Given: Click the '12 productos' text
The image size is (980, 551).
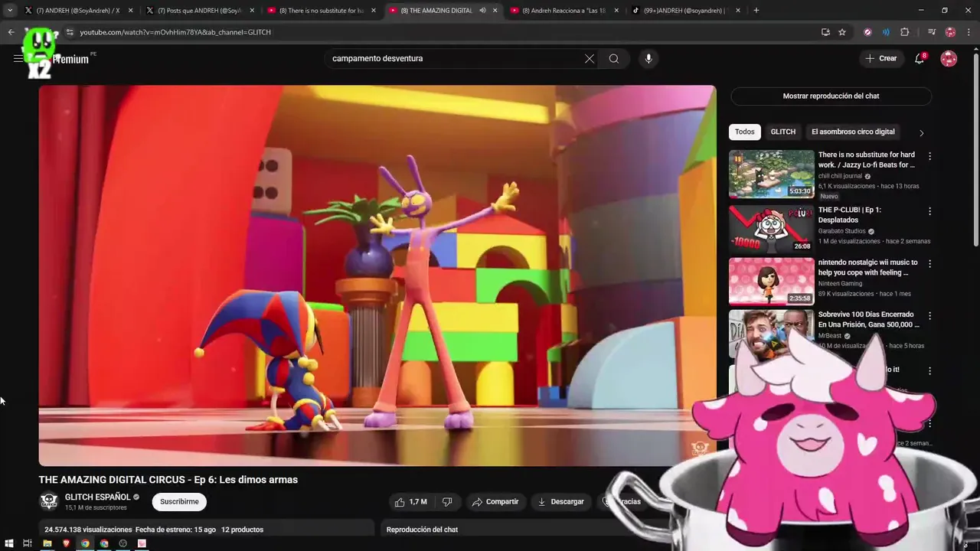Looking at the screenshot, I should click(242, 530).
